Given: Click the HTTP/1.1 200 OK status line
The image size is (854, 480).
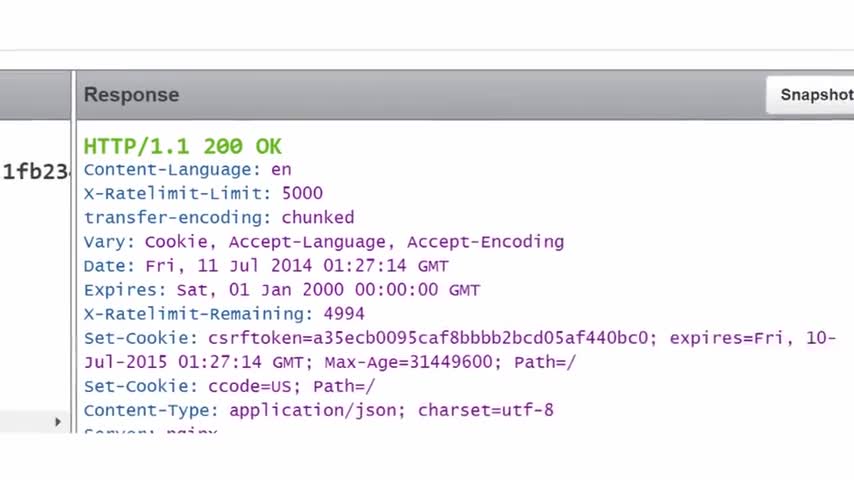Looking at the screenshot, I should [182, 146].
